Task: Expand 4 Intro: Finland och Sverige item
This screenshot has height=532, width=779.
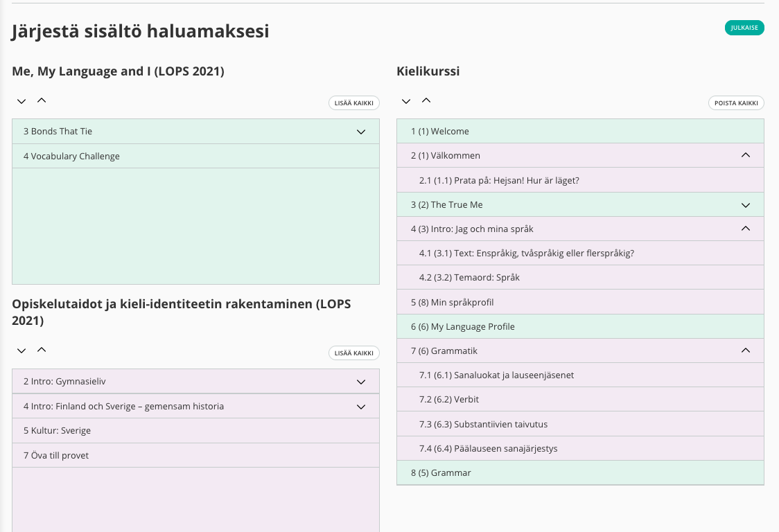Action: (360, 407)
